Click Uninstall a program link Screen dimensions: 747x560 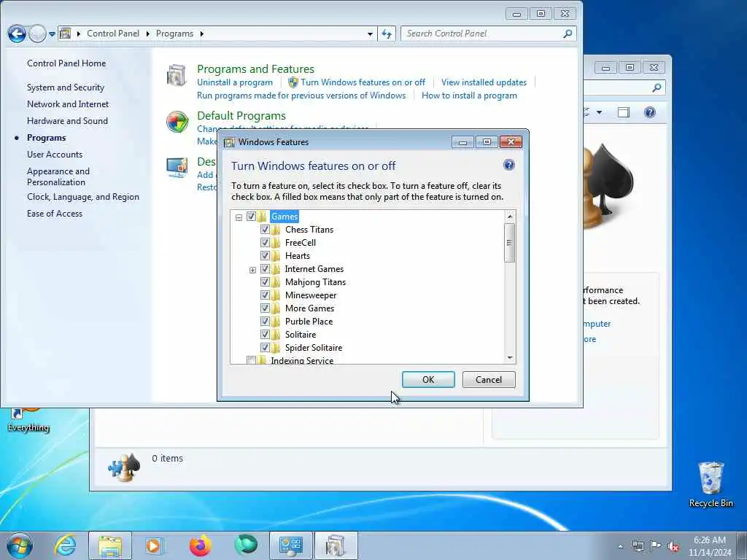coord(235,82)
